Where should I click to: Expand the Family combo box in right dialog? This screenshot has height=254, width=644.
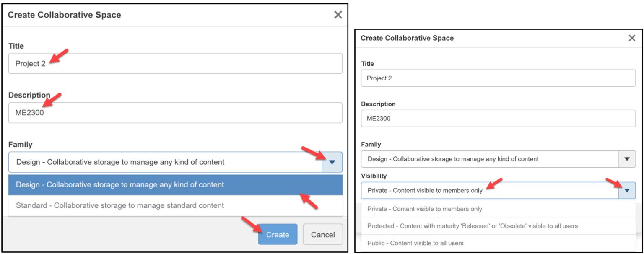pyautogui.click(x=626, y=158)
